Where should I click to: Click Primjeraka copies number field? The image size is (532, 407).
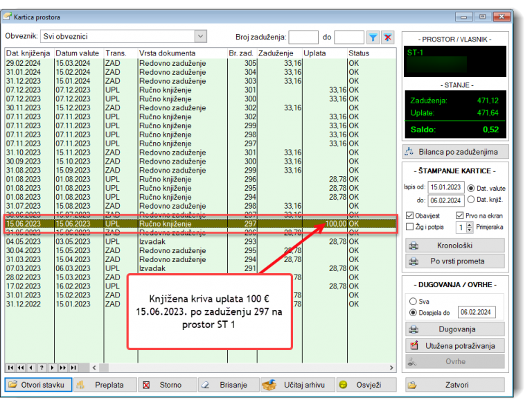(x=461, y=227)
